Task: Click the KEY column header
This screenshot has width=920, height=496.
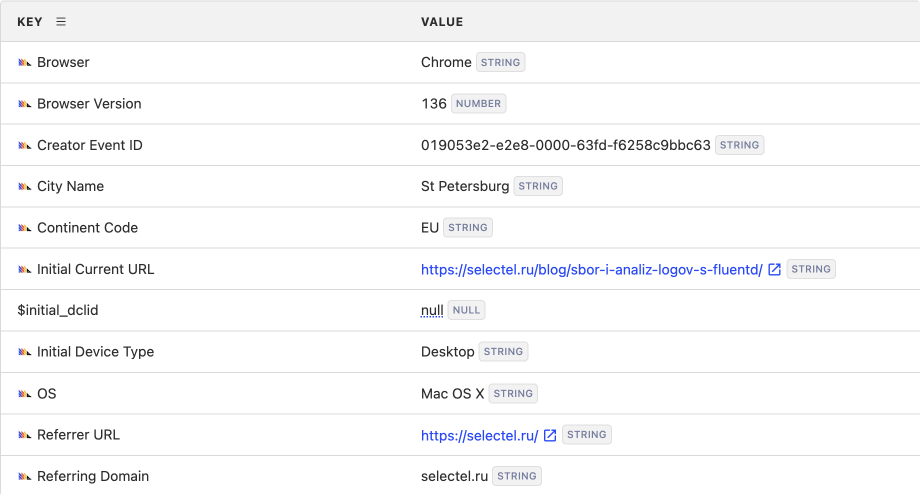Action: [x=30, y=21]
